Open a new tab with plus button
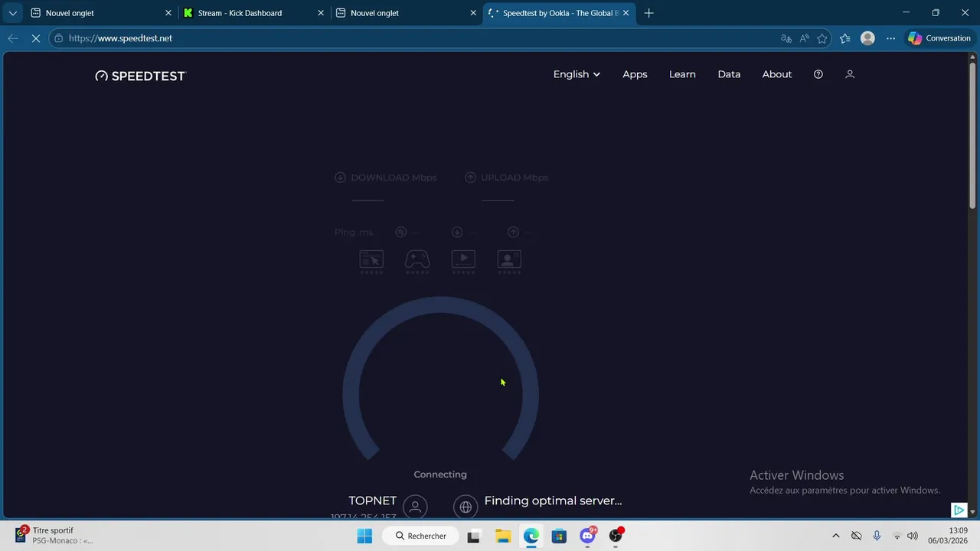Viewport: 980px width, 551px height. click(x=649, y=13)
